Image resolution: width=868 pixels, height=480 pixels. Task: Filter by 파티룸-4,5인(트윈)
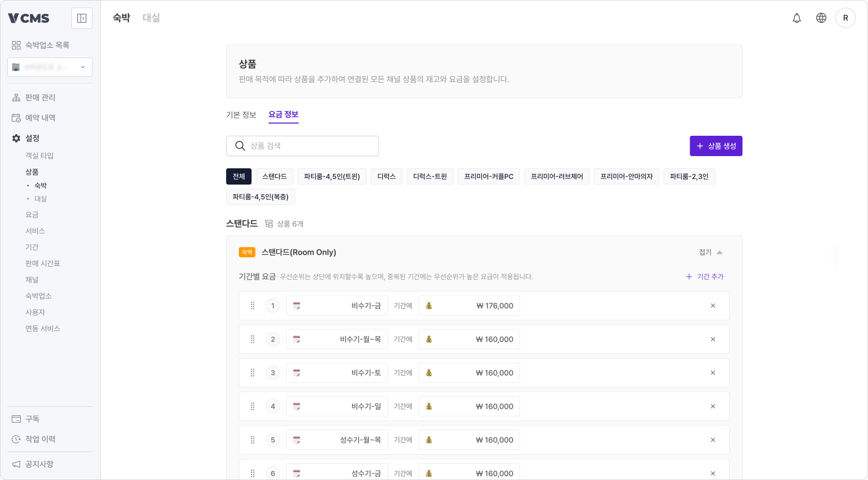coord(332,176)
